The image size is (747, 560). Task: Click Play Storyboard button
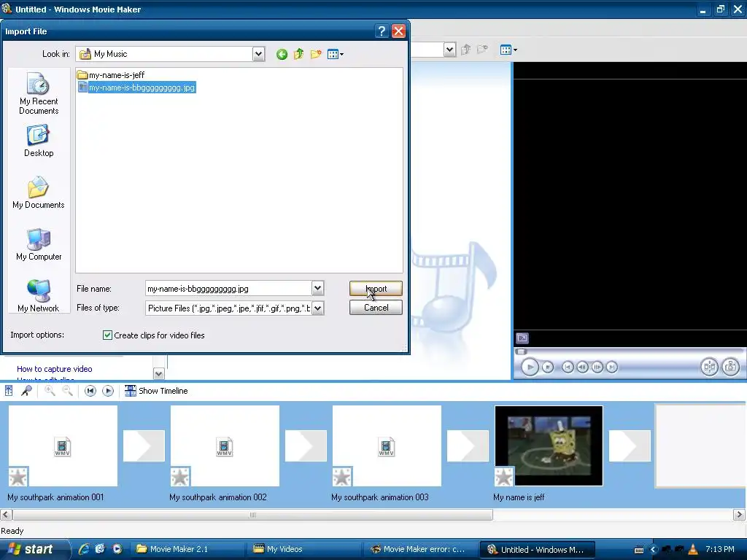point(108,391)
